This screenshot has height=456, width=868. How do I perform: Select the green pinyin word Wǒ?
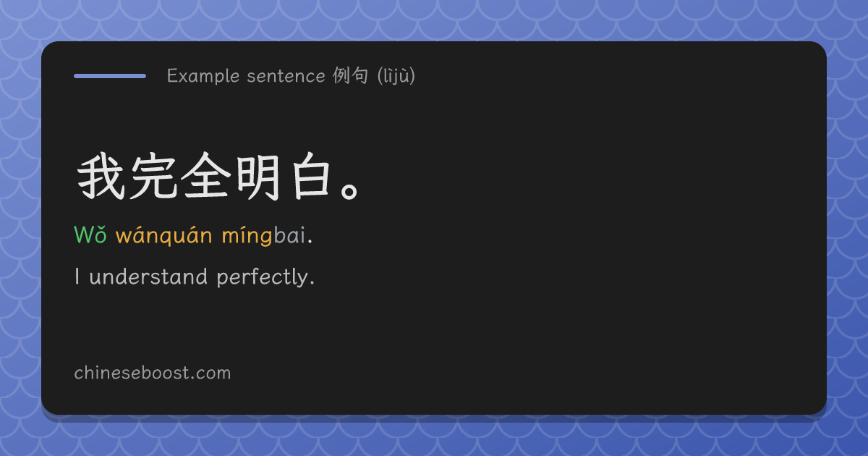point(90,235)
